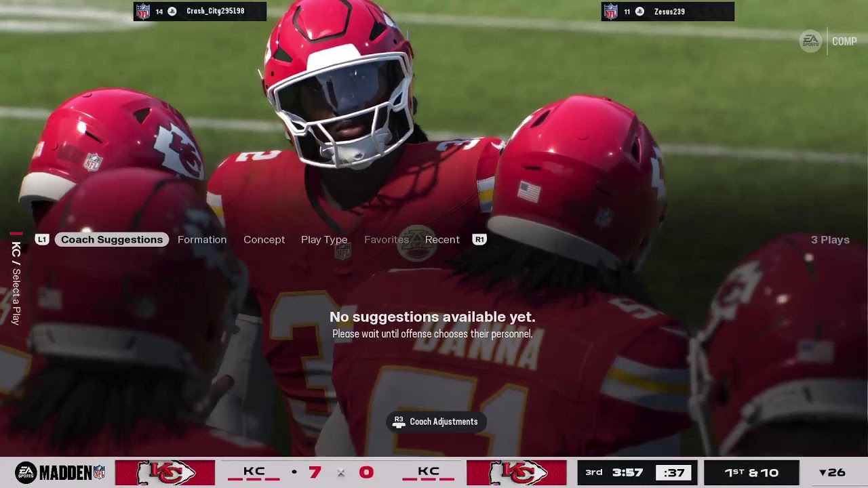868x488 pixels.
Task: Click the left Chiefs logo in scoreboard
Action: click(x=165, y=472)
